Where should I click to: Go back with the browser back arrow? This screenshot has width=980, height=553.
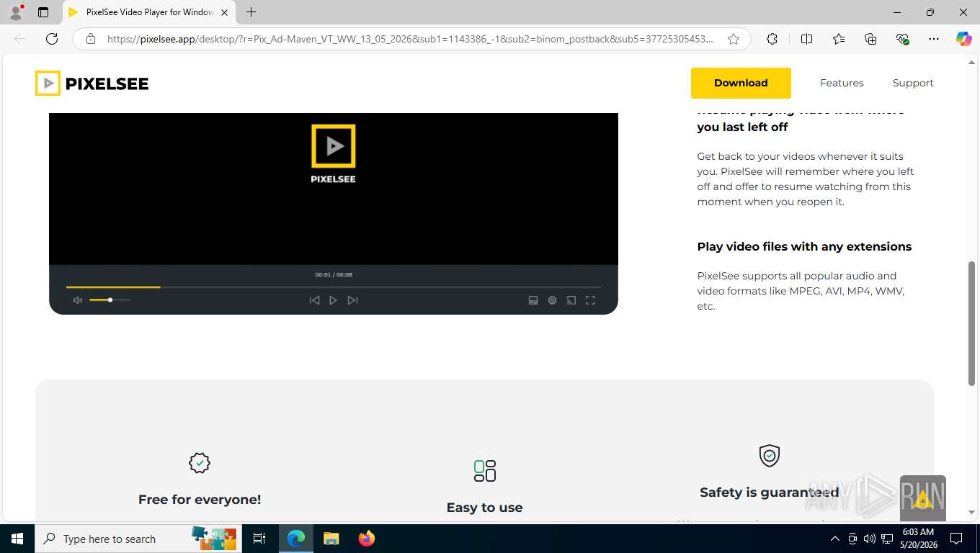coord(20,39)
